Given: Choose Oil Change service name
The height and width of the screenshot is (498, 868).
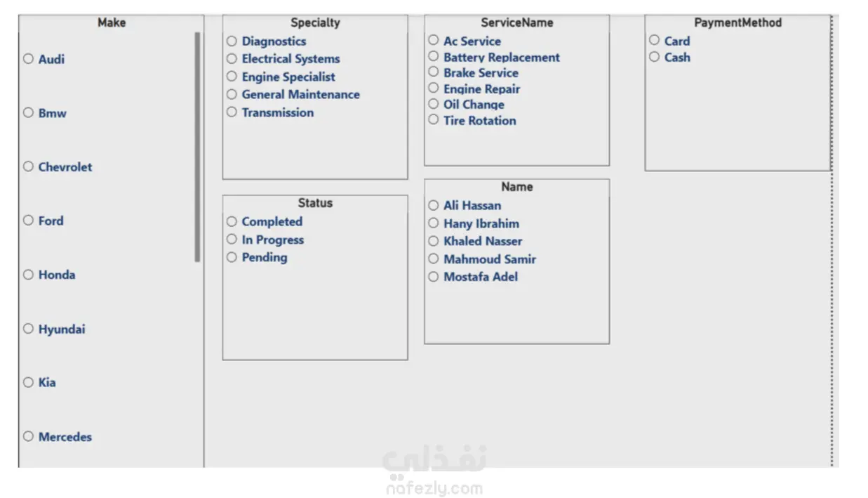Looking at the screenshot, I should 434,104.
